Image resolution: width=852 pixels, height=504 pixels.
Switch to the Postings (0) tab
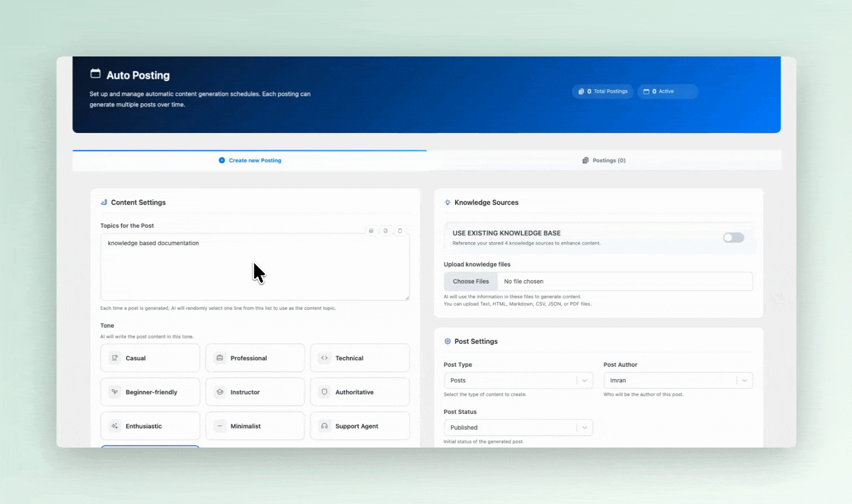pos(604,160)
